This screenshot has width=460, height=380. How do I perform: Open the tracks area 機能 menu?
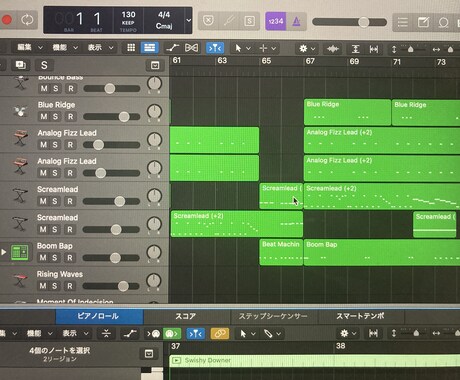point(65,48)
